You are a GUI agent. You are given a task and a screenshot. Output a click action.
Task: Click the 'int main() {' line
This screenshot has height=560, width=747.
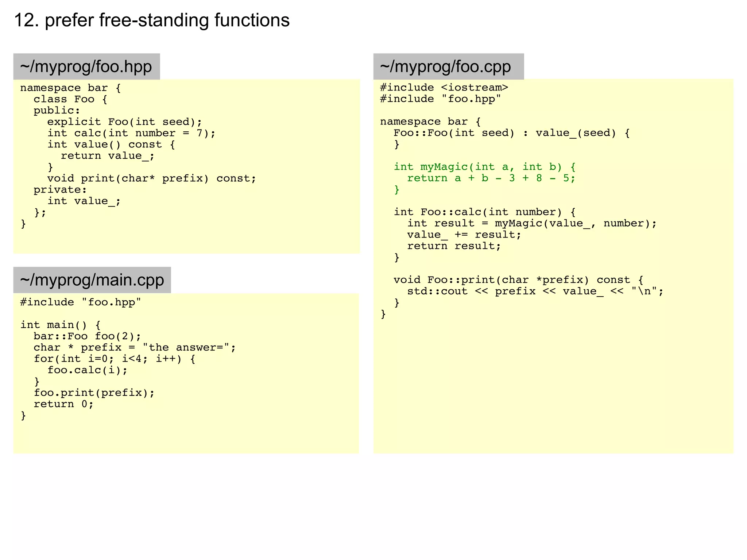(x=61, y=325)
